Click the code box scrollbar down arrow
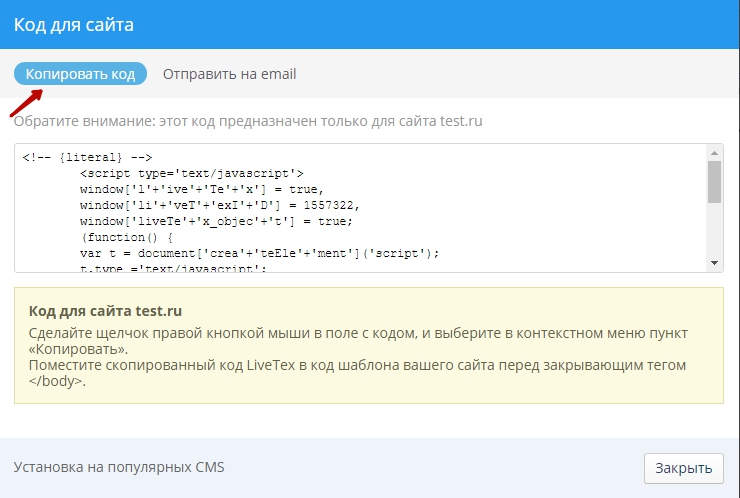740x498 pixels. pyautogui.click(x=714, y=263)
